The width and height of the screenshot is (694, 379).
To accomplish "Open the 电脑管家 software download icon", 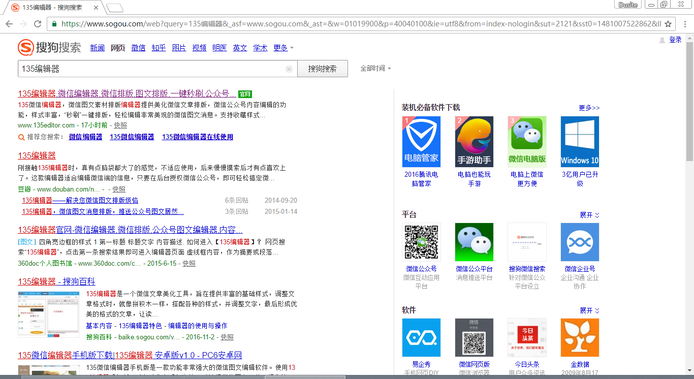I will 421,141.
